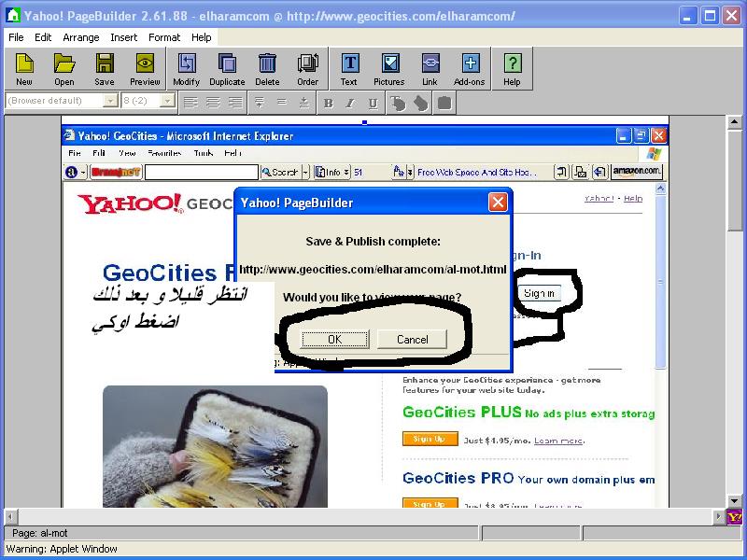Align content to bottom vertically
Image resolution: width=747 pixels, height=560 pixels.
[x=304, y=103]
